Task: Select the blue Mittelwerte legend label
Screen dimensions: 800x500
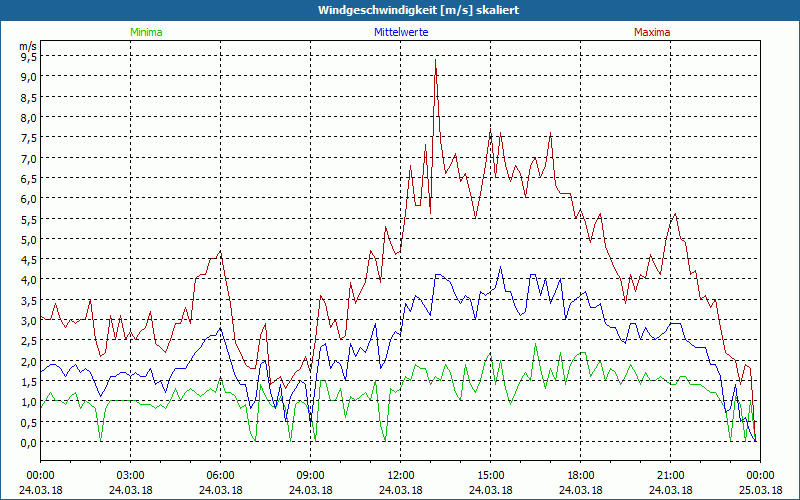Action: [x=400, y=32]
